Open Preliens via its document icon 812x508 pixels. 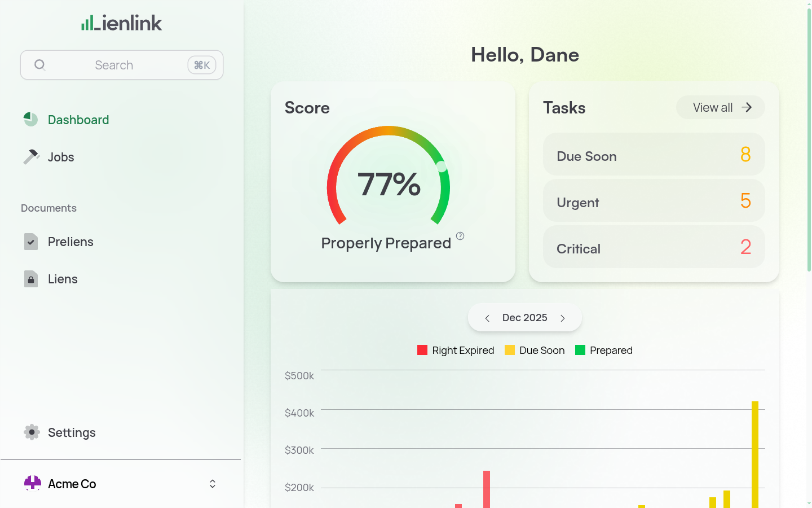tap(30, 242)
